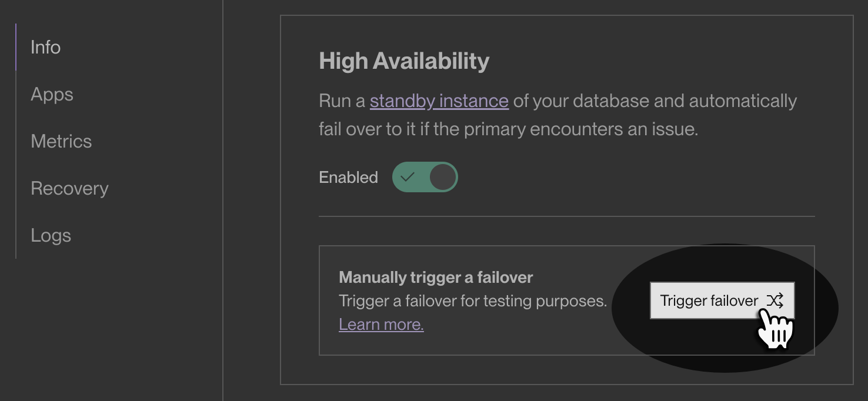Viewport: 868px width, 401px height.
Task: Open the standby instance link
Action: [439, 101]
